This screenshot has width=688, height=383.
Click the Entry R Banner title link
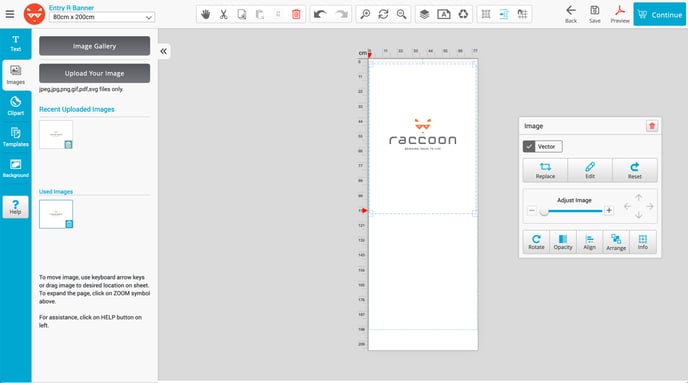point(71,7)
